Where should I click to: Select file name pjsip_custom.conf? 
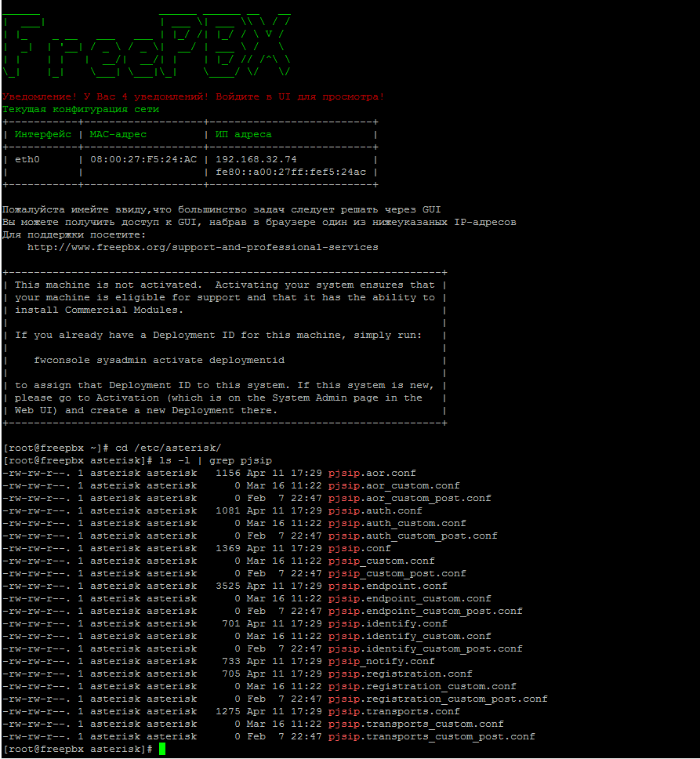click(x=381, y=561)
